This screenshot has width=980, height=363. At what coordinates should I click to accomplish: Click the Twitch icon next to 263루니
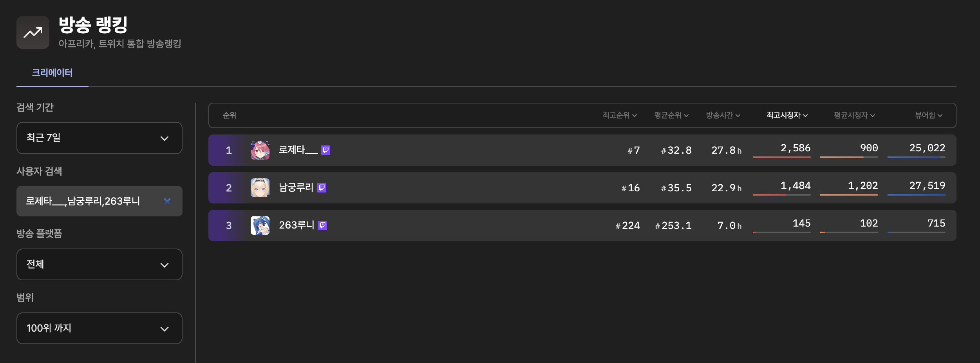coord(322,225)
